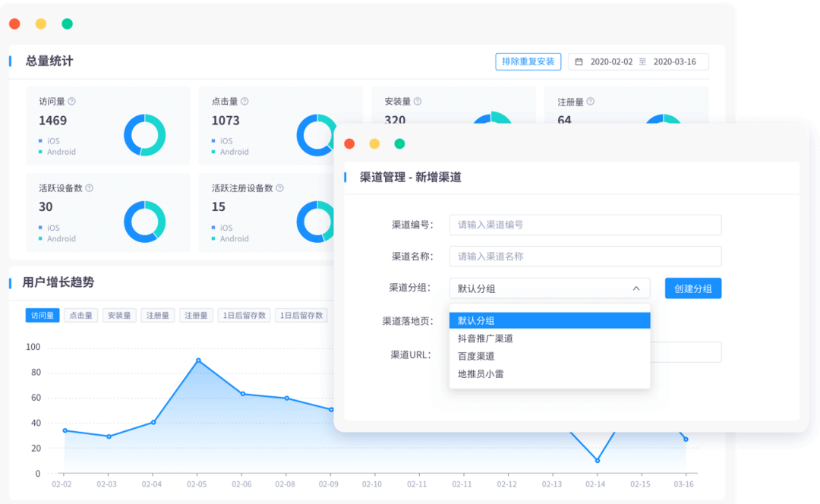This screenshot has width=820, height=504.
Task: Click the 02-05 peak point on chart
Action: (198, 361)
